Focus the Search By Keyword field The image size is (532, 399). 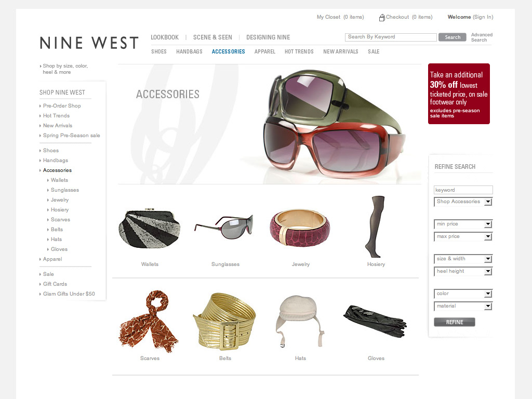[391, 37]
